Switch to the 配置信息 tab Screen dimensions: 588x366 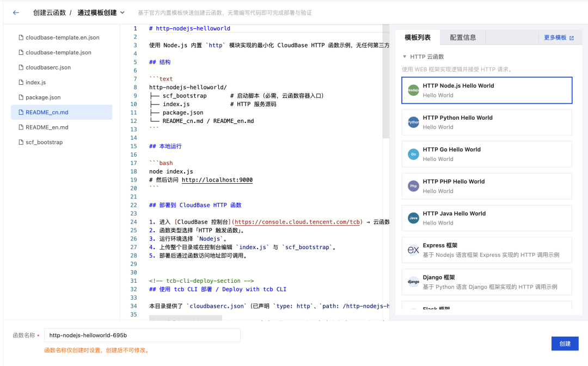463,38
